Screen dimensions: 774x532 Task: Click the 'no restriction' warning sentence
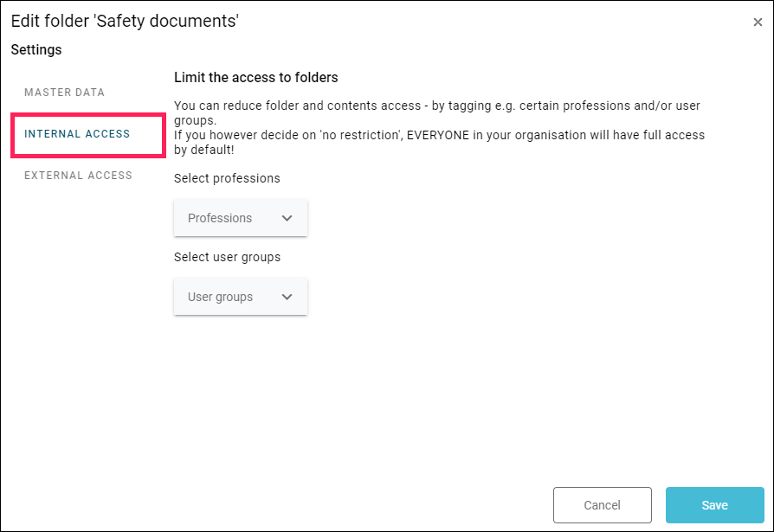pos(439,143)
